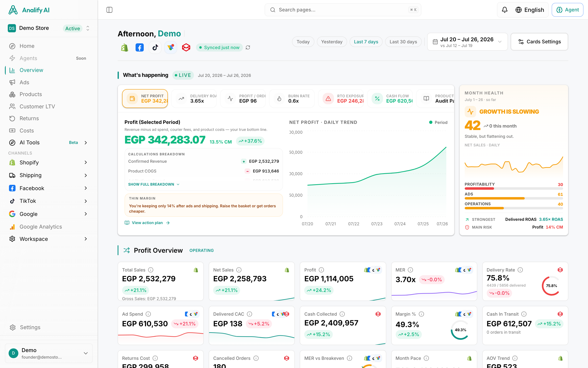Open info tooltip for Net Sales

pyautogui.click(x=239, y=270)
